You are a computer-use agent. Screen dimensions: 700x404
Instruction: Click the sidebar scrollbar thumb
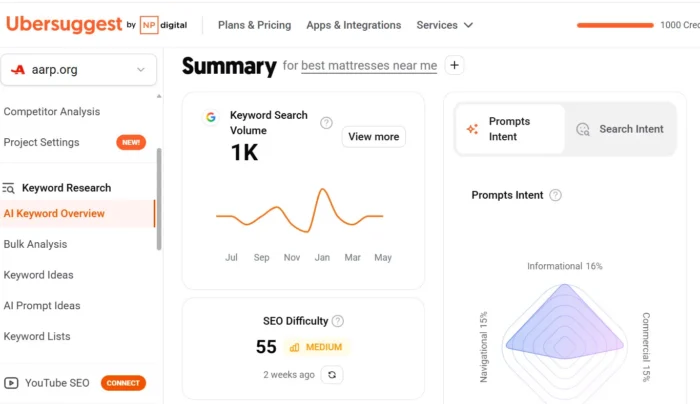click(158, 199)
